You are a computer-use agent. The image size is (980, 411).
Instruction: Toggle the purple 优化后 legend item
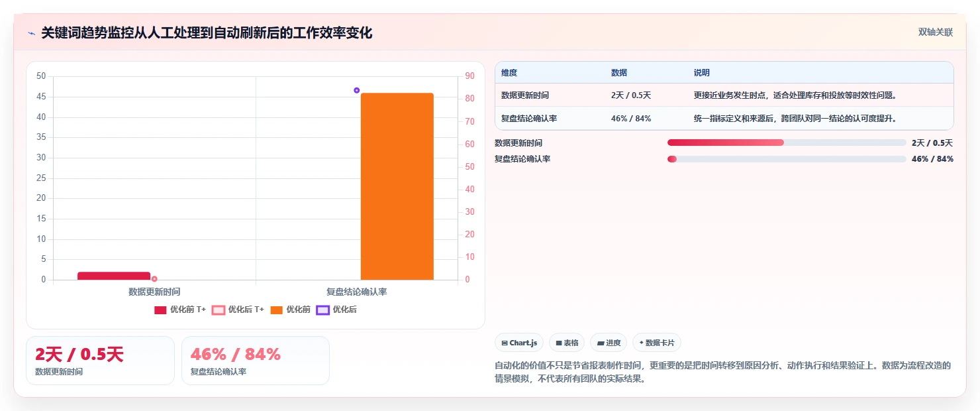pos(336,310)
